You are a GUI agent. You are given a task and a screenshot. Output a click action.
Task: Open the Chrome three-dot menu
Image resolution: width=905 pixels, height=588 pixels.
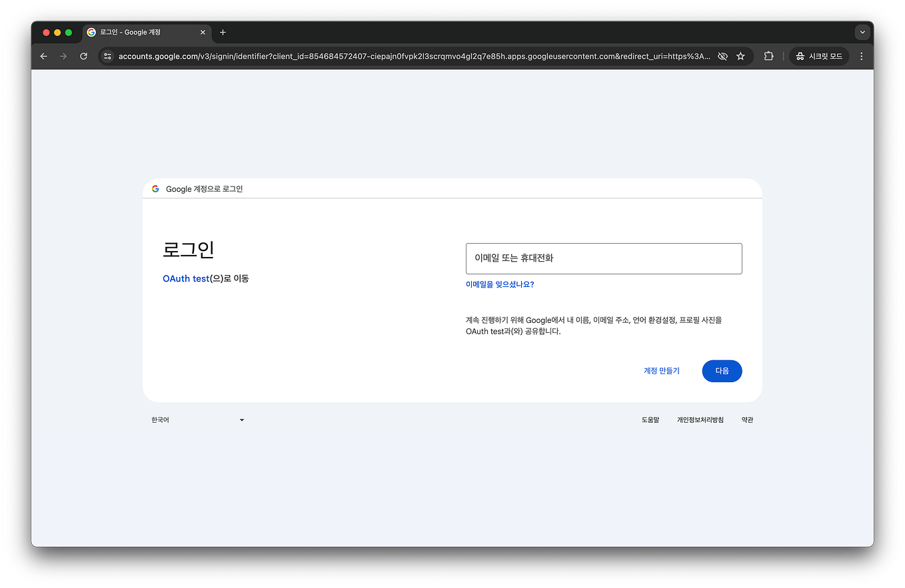pyautogui.click(x=862, y=56)
